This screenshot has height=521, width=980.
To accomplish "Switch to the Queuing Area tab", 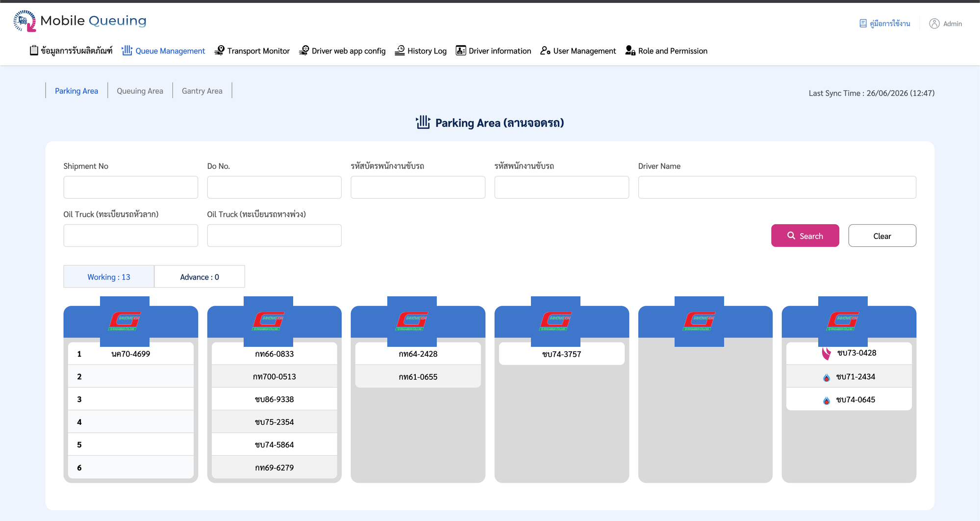I will 140,91.
